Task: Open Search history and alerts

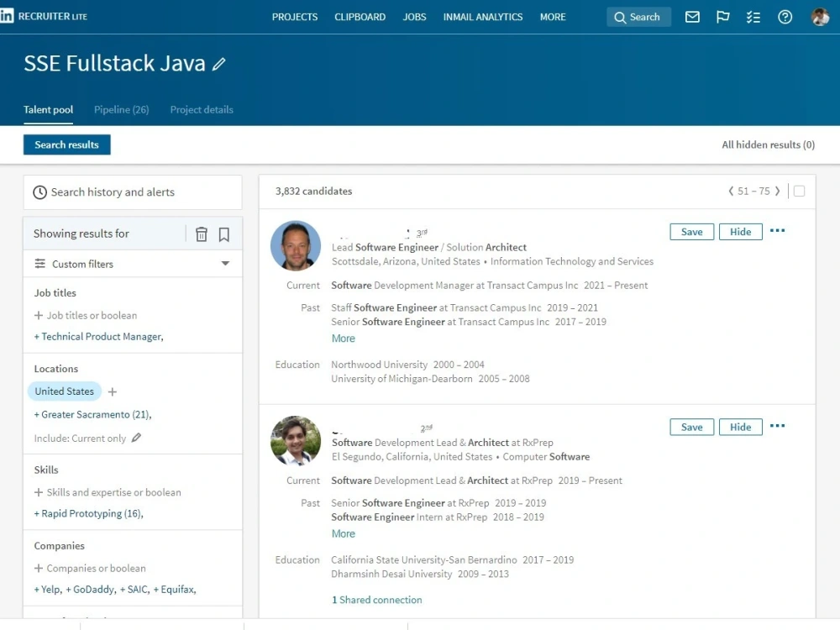Action: click(x=133, y=192)
